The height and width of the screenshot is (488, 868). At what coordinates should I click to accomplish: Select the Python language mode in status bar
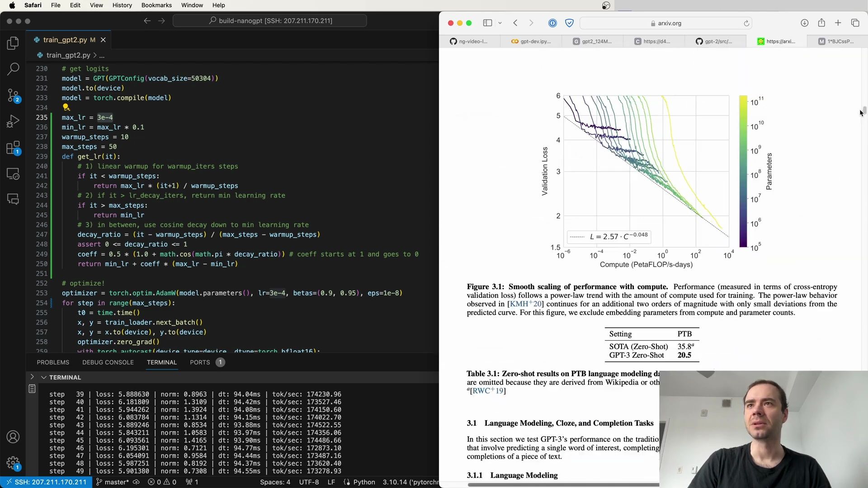364,482
